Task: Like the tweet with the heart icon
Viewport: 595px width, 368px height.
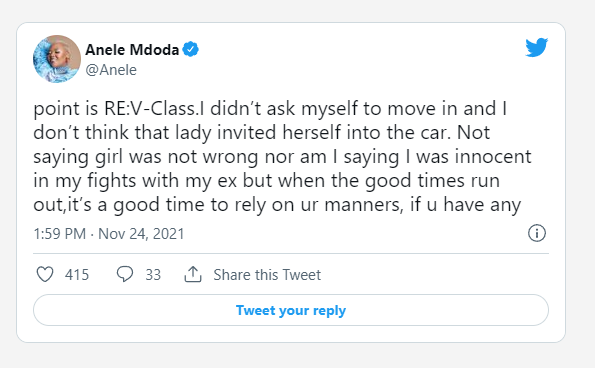Action: [x=45, y=274]
